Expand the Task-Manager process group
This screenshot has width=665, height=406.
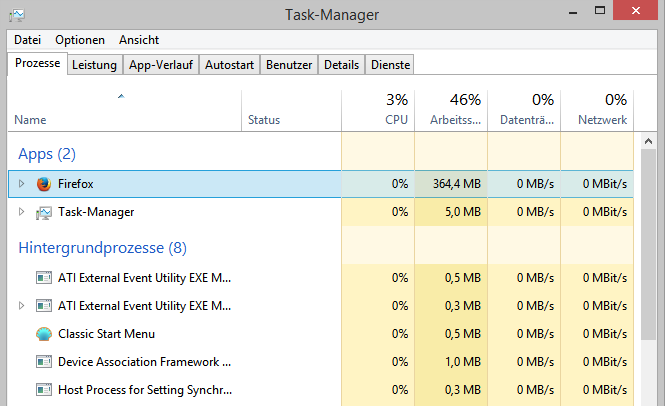(x=21, y=212)
